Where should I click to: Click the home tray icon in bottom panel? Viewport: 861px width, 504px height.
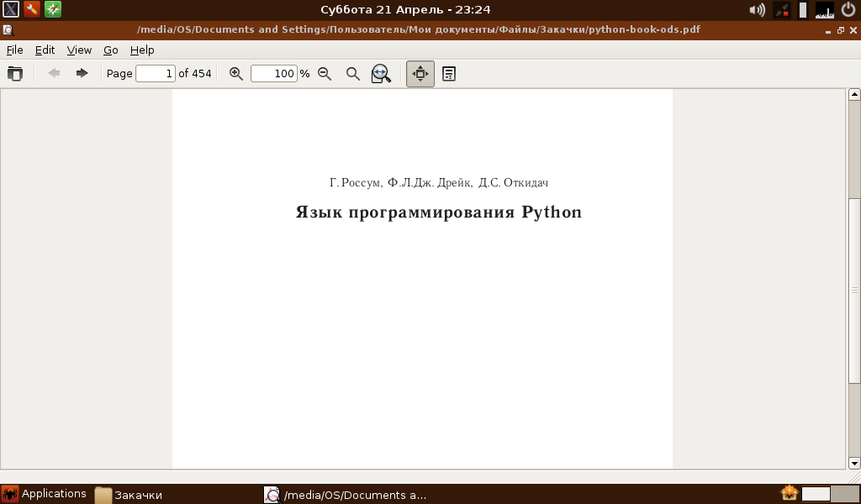point(789,493)
